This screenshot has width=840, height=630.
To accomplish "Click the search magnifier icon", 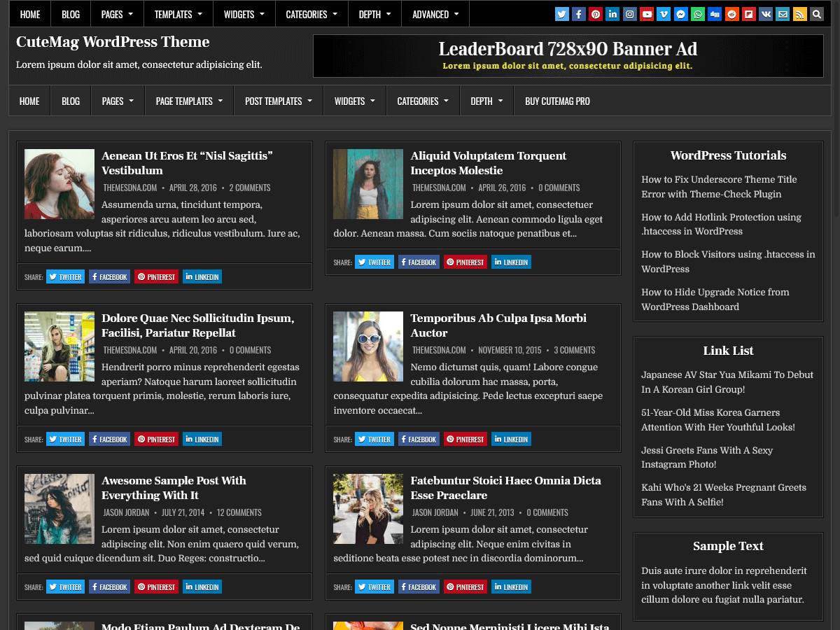I will click(x=816, y=13).
